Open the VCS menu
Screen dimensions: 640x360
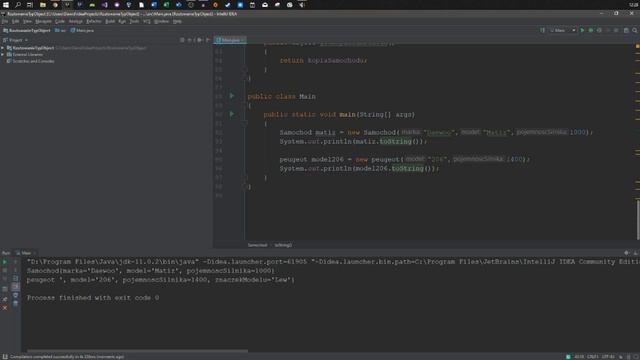click(147, 21)
